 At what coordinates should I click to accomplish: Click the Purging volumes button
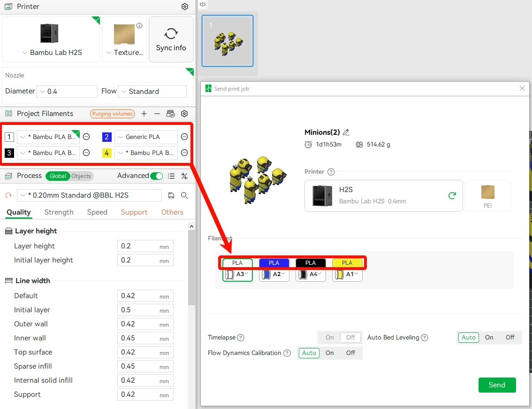coord(112,114)
